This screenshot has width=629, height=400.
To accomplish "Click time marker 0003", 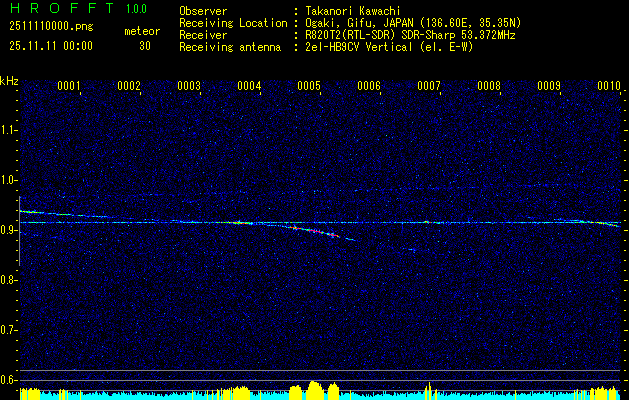I will click(189, 86).
